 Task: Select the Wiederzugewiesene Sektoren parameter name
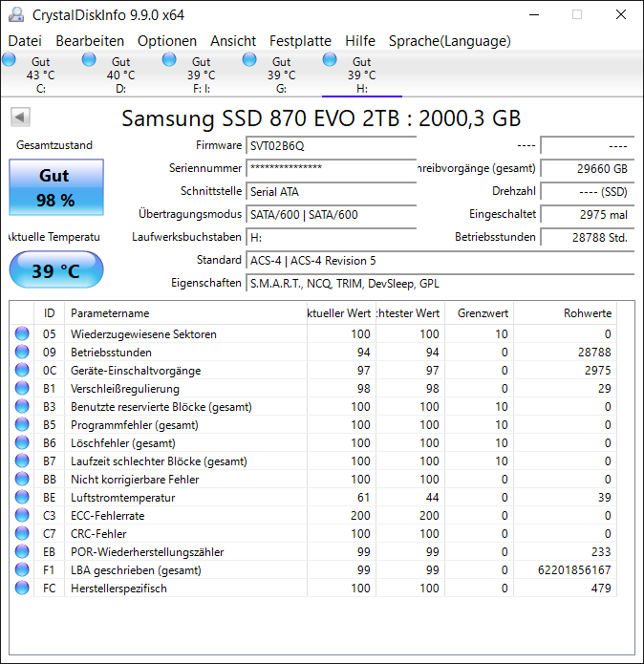click(x=143, y=334)
